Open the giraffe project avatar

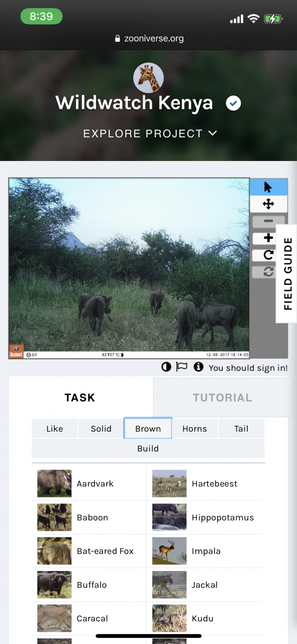click(148, 78)
